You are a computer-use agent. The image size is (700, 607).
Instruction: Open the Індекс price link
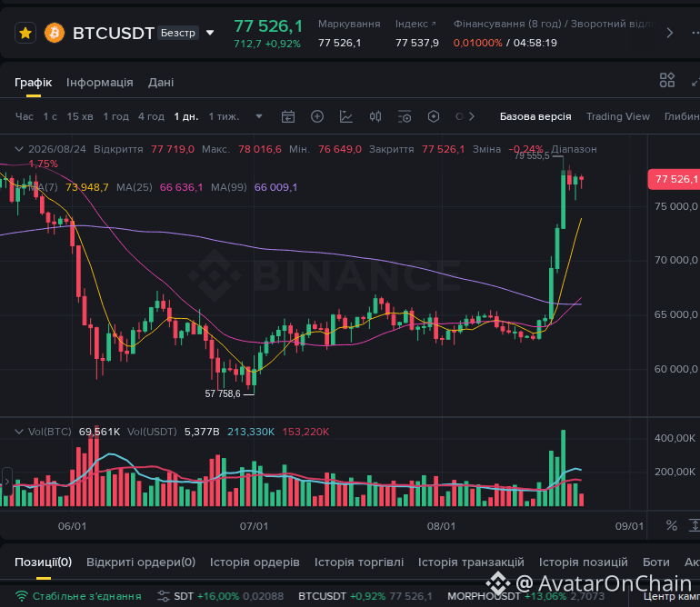415,24
